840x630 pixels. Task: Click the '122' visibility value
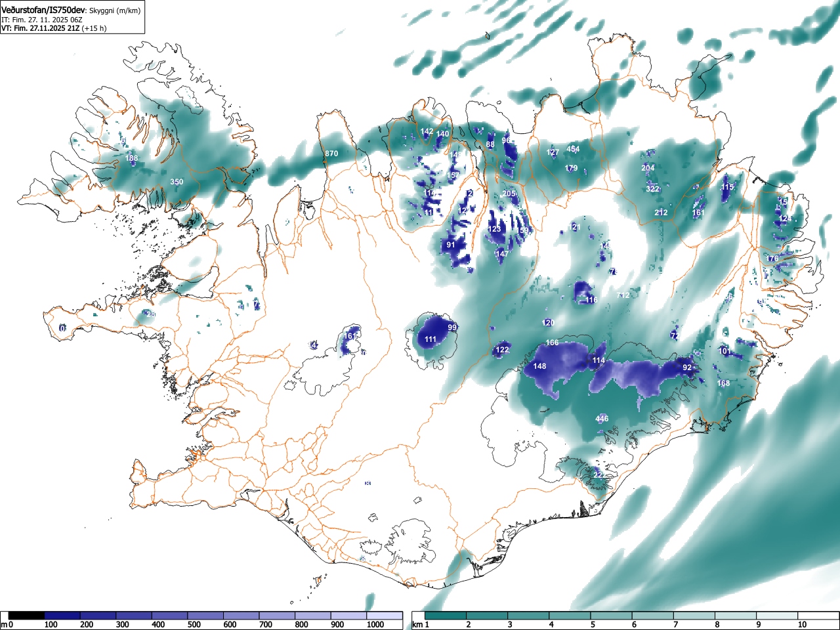[x=502, y=350]
